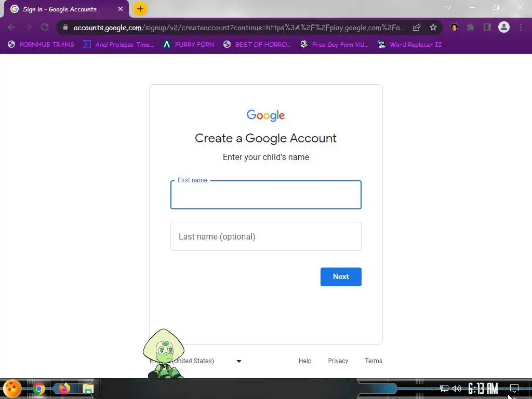The image size is (532, 399).
Task: Open the Start button on the taskbar
Action: point(12,389)
